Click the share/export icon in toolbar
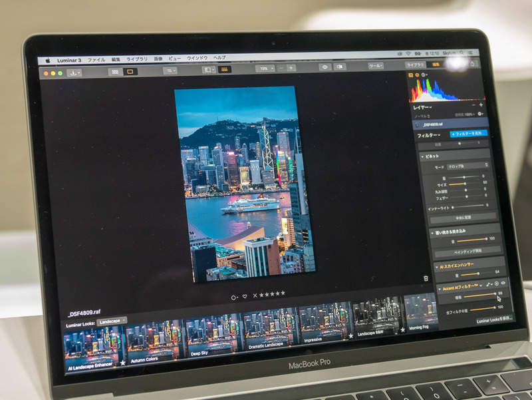The height and width of the screenshot is (400, 532). coord(472,63)
